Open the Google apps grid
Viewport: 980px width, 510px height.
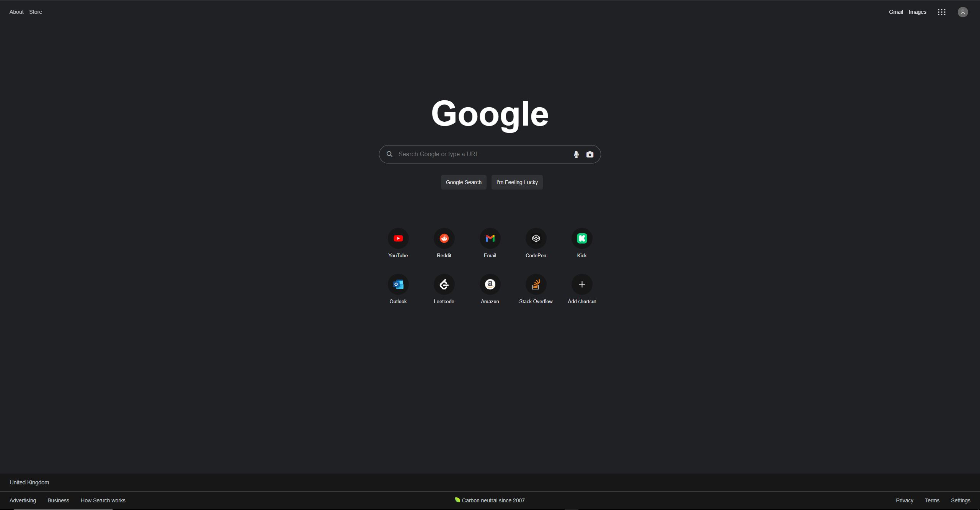click(x=942, y=12)
